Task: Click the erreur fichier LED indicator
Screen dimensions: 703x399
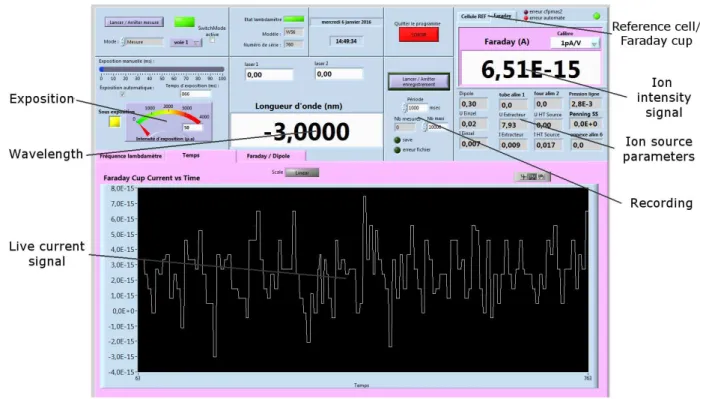Action: (x=397, y=150)
